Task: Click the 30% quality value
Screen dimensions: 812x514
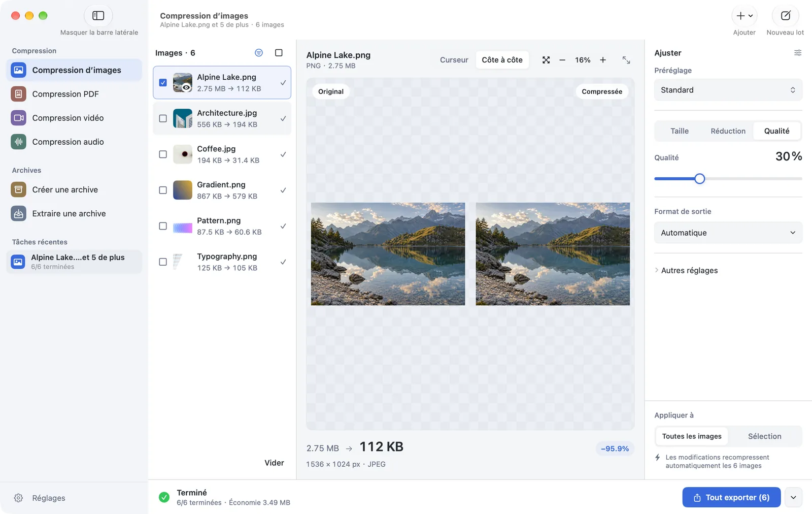Action: pyautogui.click(x=789, y=156)
